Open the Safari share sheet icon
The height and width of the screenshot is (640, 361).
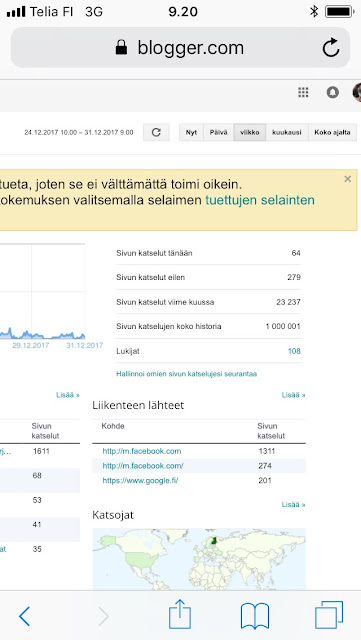(x=180, y=614)
